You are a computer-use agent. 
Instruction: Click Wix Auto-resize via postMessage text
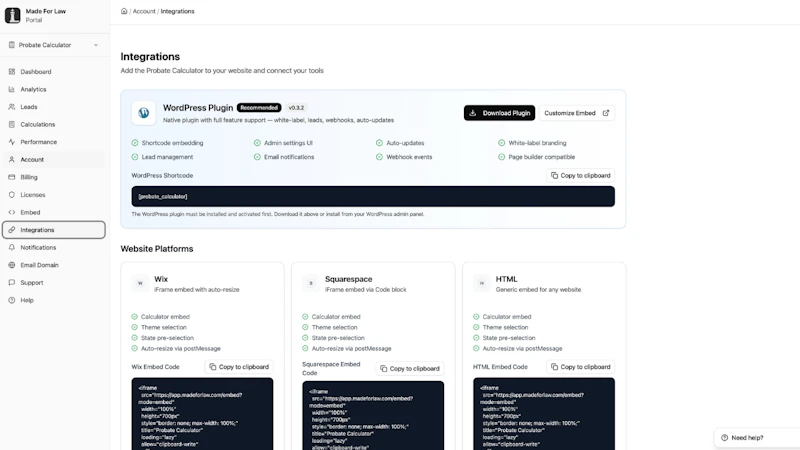point(181,348)
